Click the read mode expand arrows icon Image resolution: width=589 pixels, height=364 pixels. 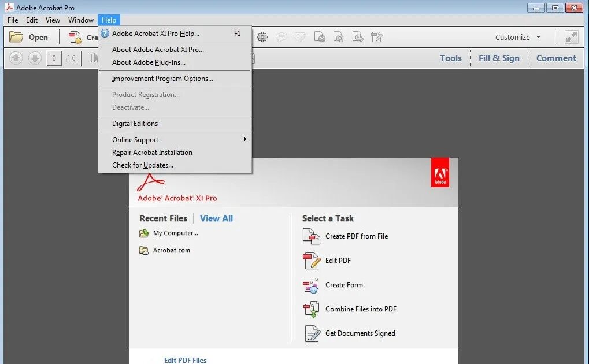click(571, 37)
